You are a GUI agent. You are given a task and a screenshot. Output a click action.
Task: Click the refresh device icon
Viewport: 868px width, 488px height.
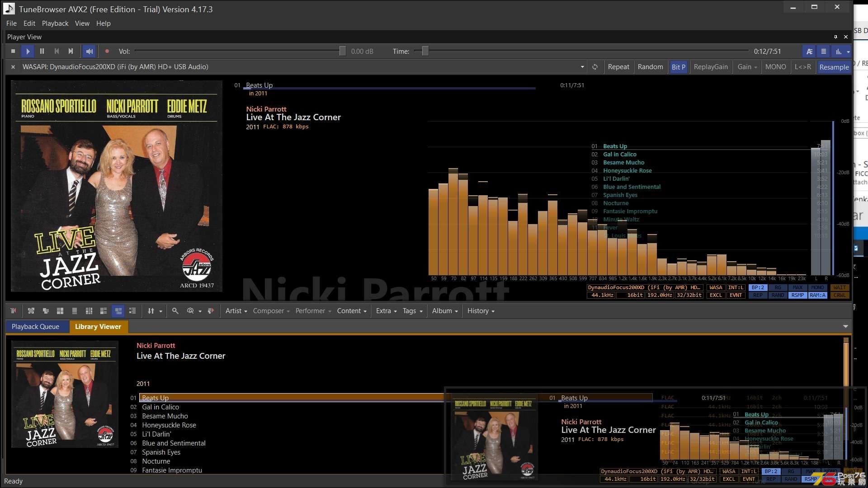pos(595,67)
